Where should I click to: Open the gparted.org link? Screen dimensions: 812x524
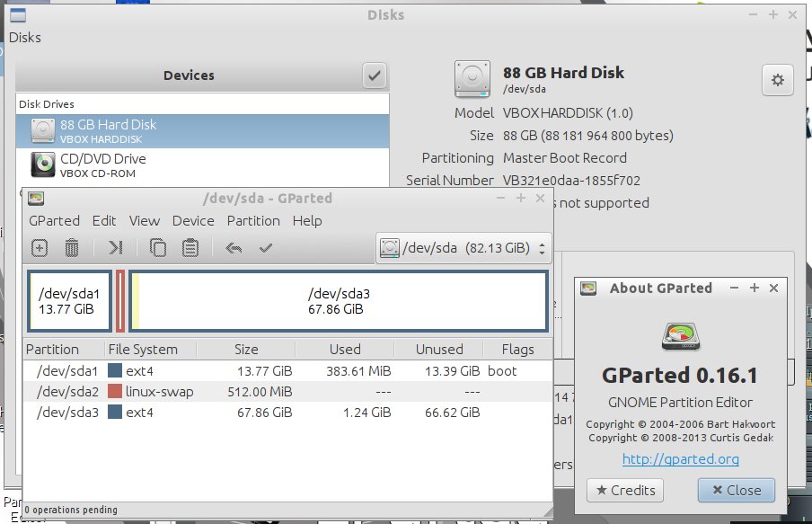(681, 459)
